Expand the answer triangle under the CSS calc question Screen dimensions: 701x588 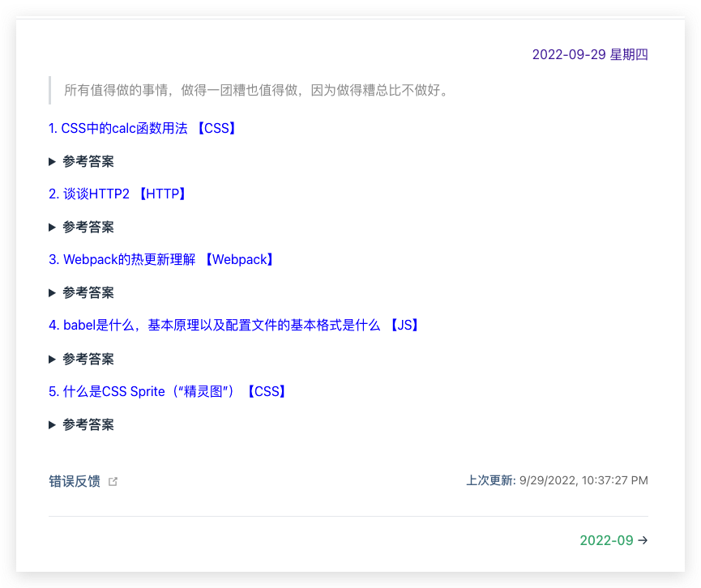(53, 161)
